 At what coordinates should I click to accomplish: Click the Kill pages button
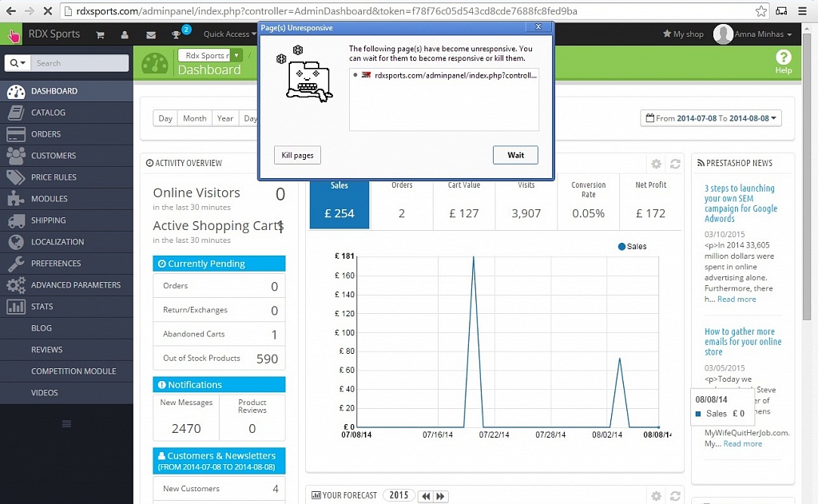297,155
